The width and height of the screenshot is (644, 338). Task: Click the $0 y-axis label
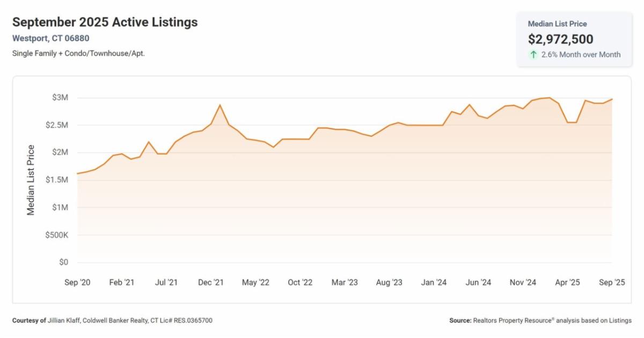coord(64,262)
